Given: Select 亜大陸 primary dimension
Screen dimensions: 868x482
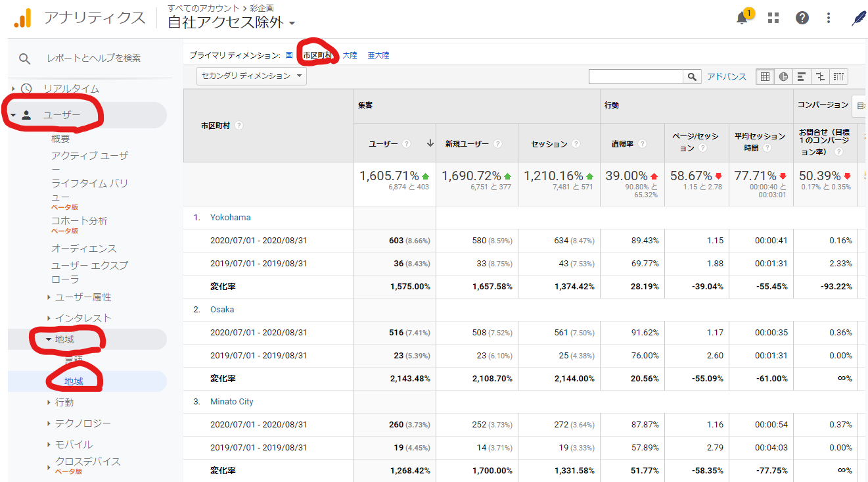Looking at the screenshot, I should pyautogui.click(x=378, y=55).
